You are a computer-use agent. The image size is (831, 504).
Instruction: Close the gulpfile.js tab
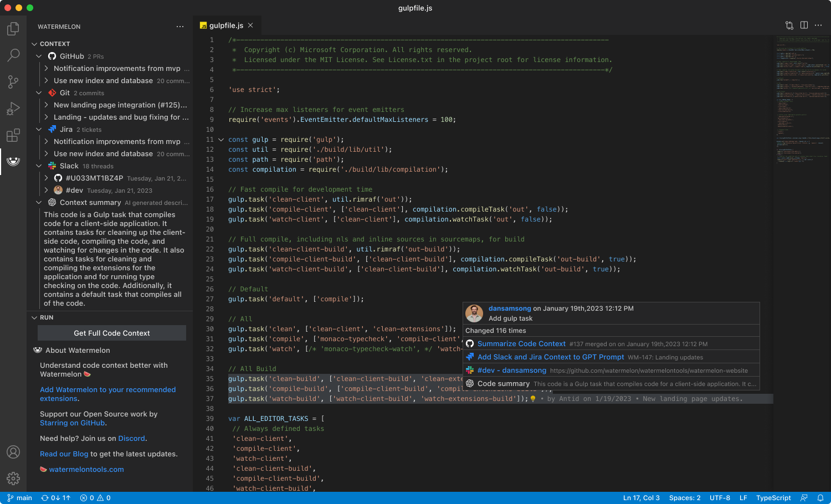tap(250, 25)
